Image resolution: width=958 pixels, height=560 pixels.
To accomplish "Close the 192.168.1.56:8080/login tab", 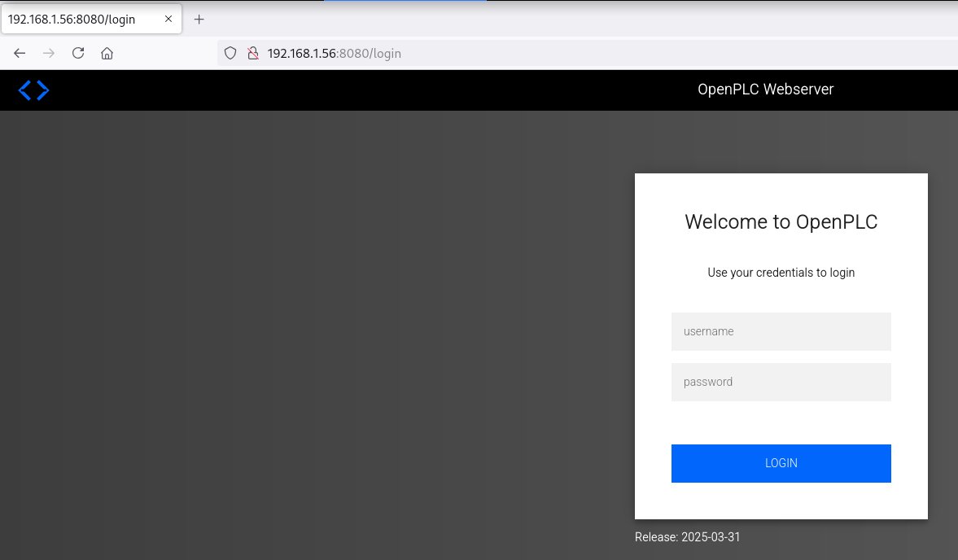I will 168,19.
